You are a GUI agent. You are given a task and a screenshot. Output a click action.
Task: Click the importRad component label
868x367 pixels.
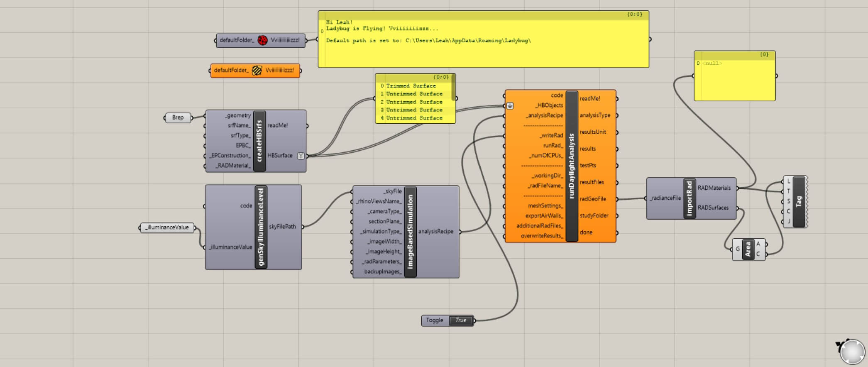(690, 198)
